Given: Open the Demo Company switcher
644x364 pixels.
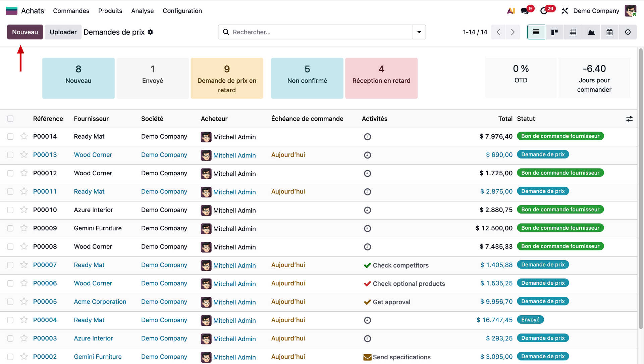Looking at the screenshot, I should pos(596,11).
